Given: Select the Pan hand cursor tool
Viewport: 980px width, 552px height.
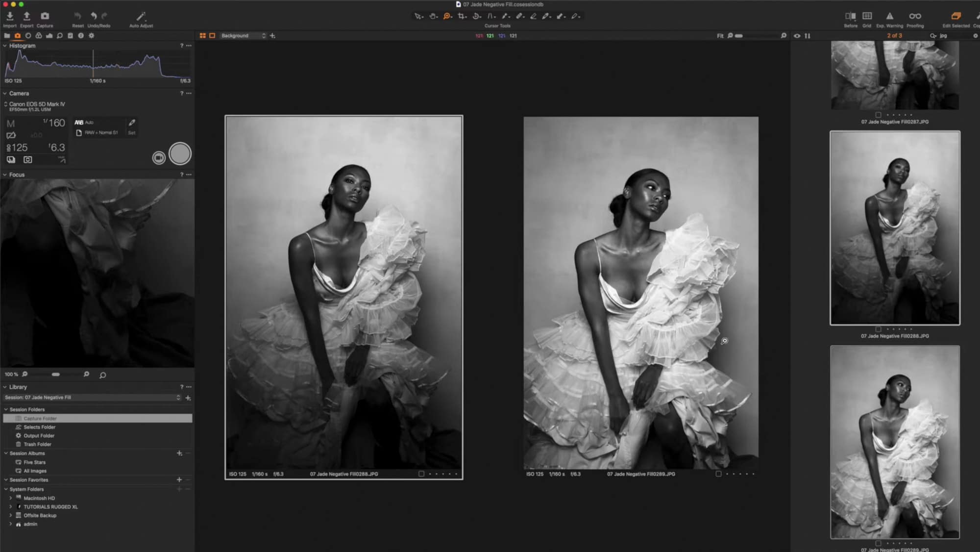Looking at the screenshot, I should (x=433, y=16).
